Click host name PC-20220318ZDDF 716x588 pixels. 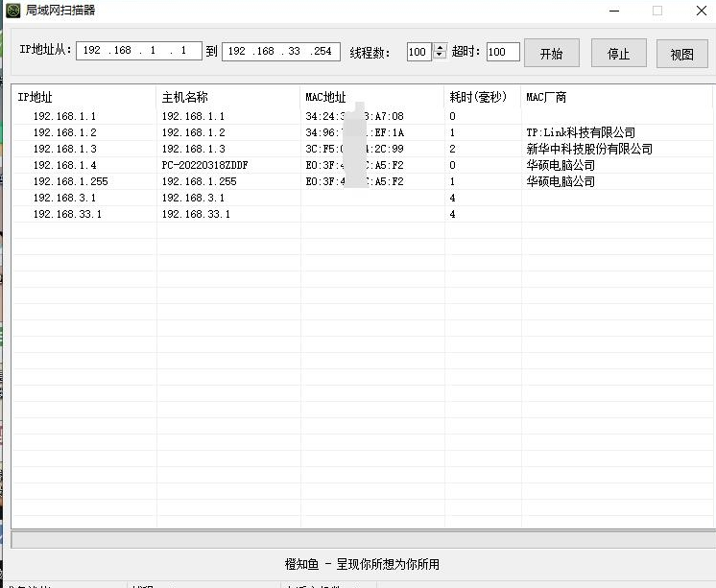(x=205, y=165)
